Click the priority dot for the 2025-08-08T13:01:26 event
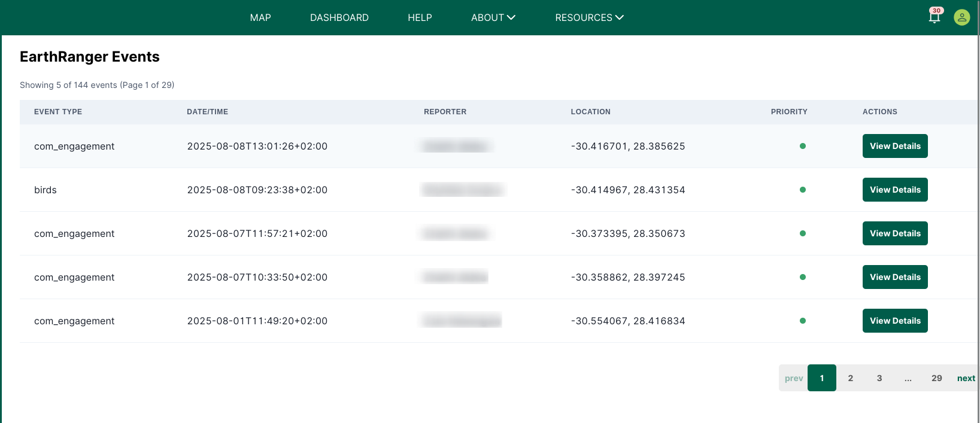The image size is (980, 423). 803,146
